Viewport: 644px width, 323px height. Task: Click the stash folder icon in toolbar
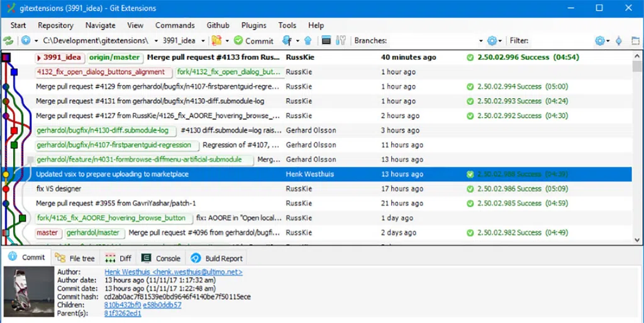[x=216, y=41]
